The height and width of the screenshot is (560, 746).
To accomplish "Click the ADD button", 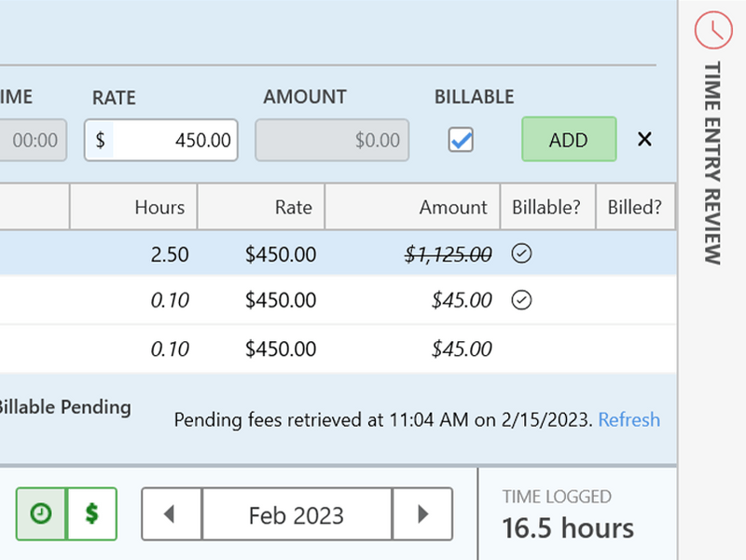I will pos(569,140).
